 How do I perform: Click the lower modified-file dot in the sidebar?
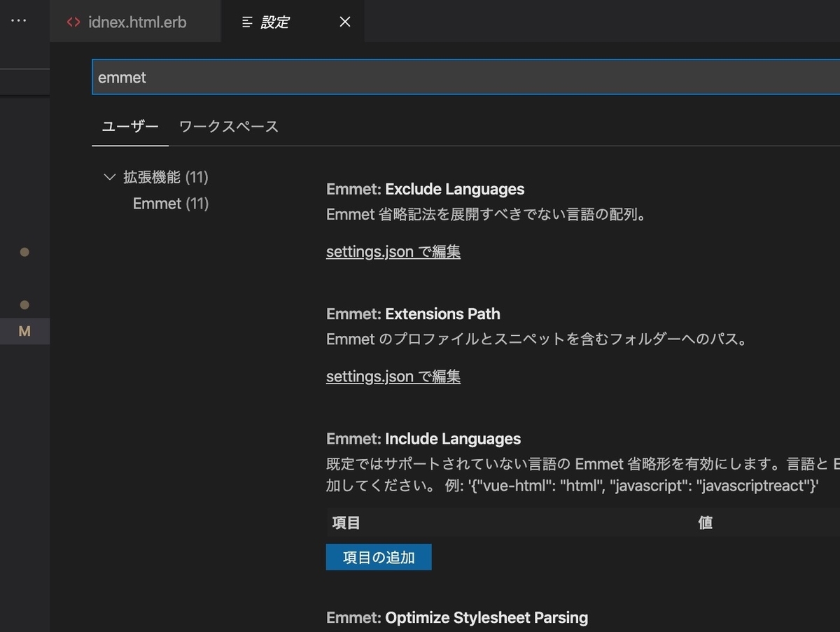coord(24,304)
